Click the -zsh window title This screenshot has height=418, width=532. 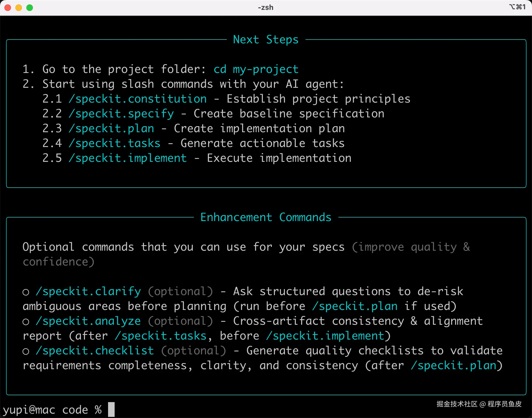(x=265, y=7)
